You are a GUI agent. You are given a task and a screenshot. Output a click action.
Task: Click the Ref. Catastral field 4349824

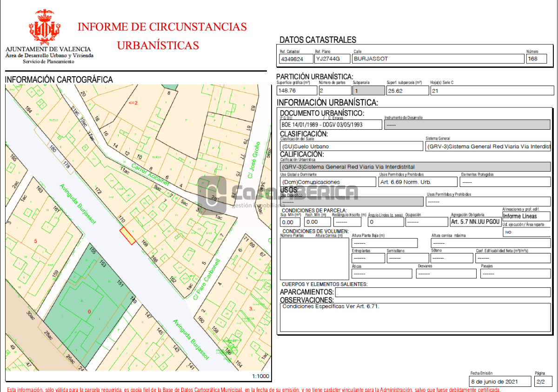point(295,59)
